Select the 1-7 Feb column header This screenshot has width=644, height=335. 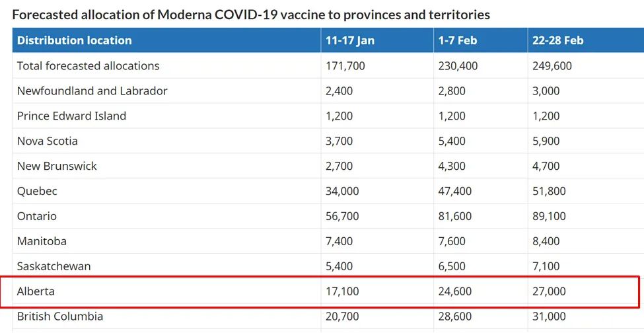(x=458, y=40)
